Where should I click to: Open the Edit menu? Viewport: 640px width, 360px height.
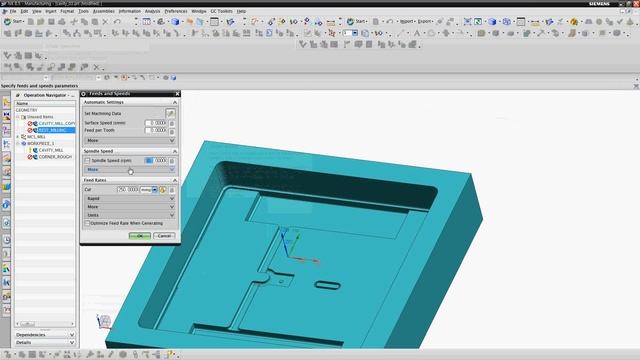(x=24, y=11)
